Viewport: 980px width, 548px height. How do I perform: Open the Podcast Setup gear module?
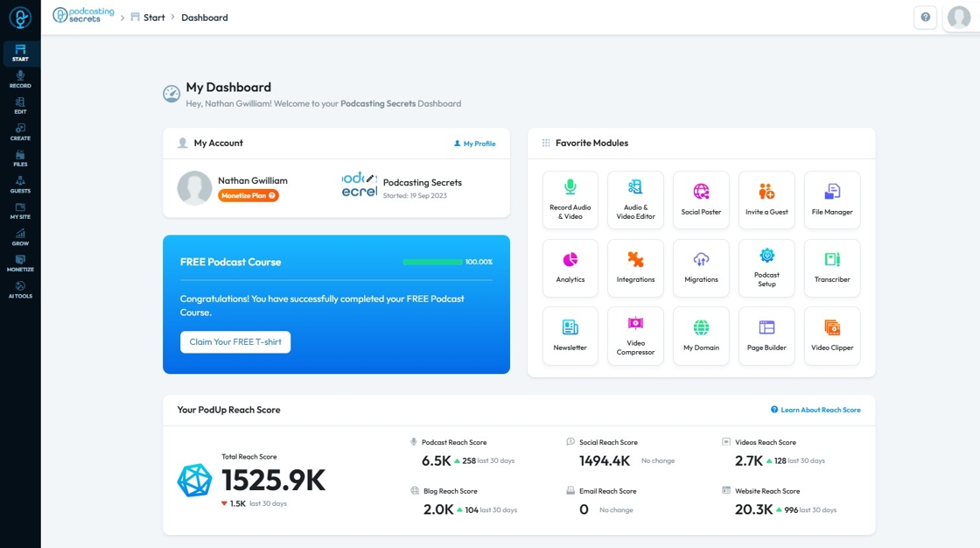coord(766,268)
